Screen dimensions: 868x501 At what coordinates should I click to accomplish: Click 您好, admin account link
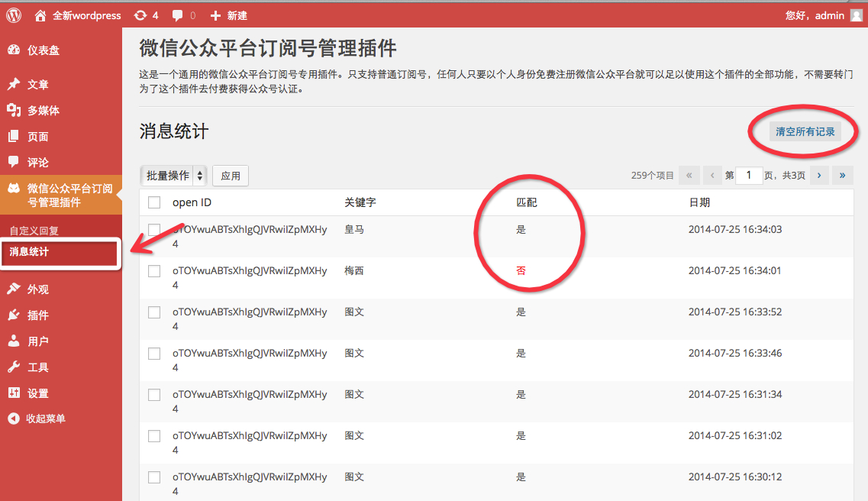pyautogui.click(x=815, y=15)
